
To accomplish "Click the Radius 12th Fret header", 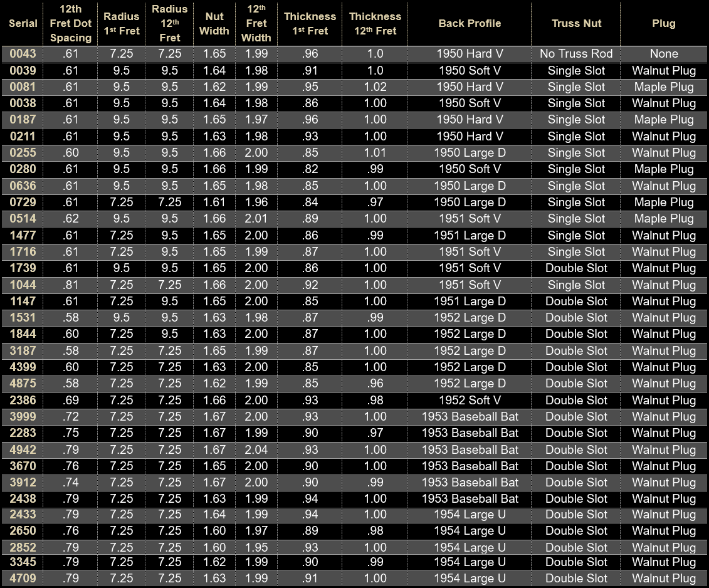I will (169, 24).
